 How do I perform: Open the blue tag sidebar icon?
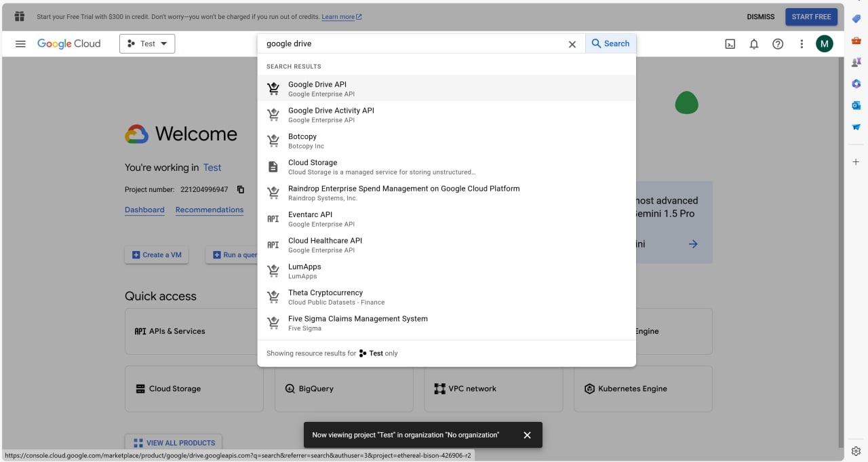(x=856, y=19)
